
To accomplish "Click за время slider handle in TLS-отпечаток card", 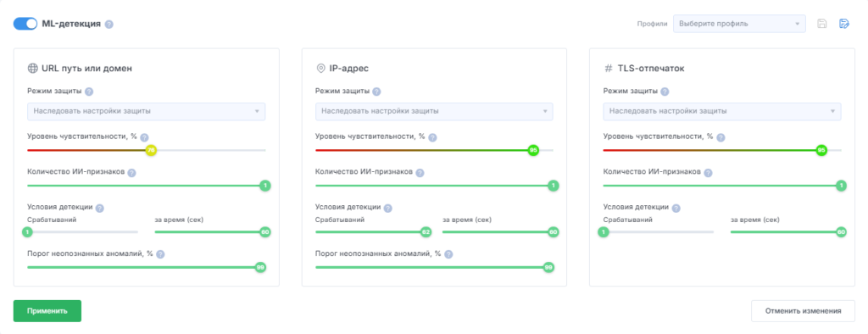I will pyautogui.click(x=842, y=232).
